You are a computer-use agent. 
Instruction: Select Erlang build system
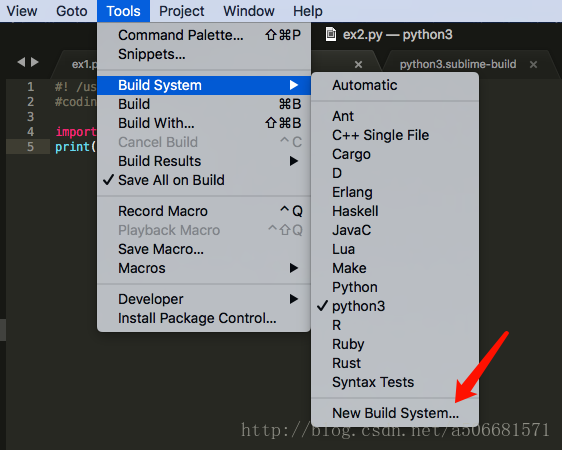tap(395, 192)
